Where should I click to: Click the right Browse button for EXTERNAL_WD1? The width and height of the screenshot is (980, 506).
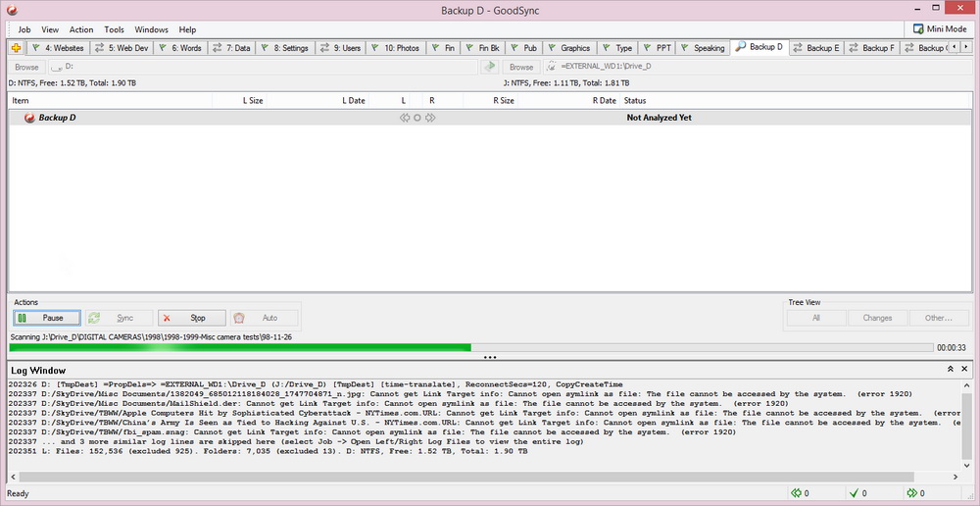521,67
